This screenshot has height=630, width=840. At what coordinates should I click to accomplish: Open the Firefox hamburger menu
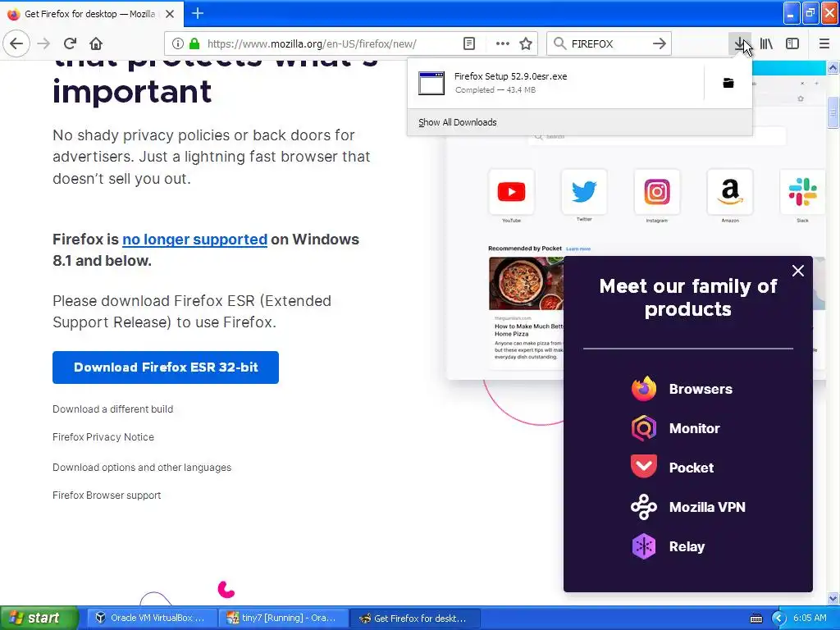coord(824,43)
